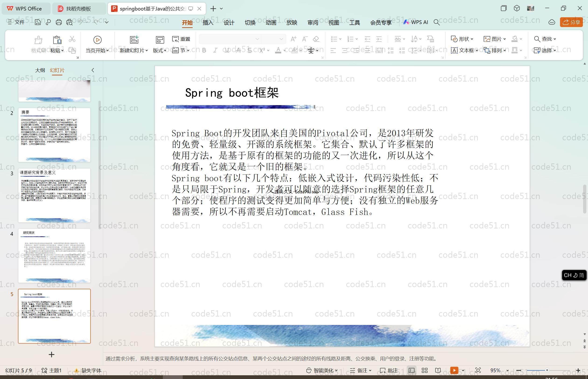The height and width of the screenshot is (379, 588).
Task: Toggle normal view button in status bar
Action: (x=411, y=370)
